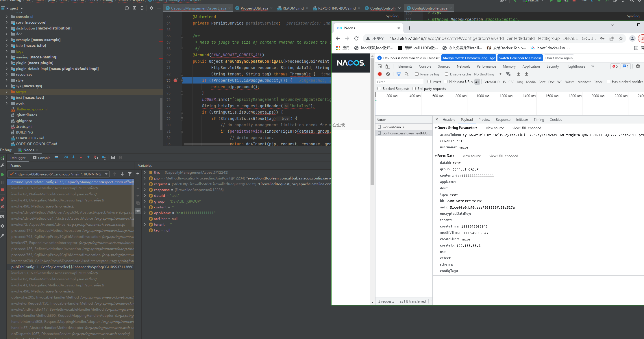Check Blocked Requests checkbox

[x=379, y=89]
